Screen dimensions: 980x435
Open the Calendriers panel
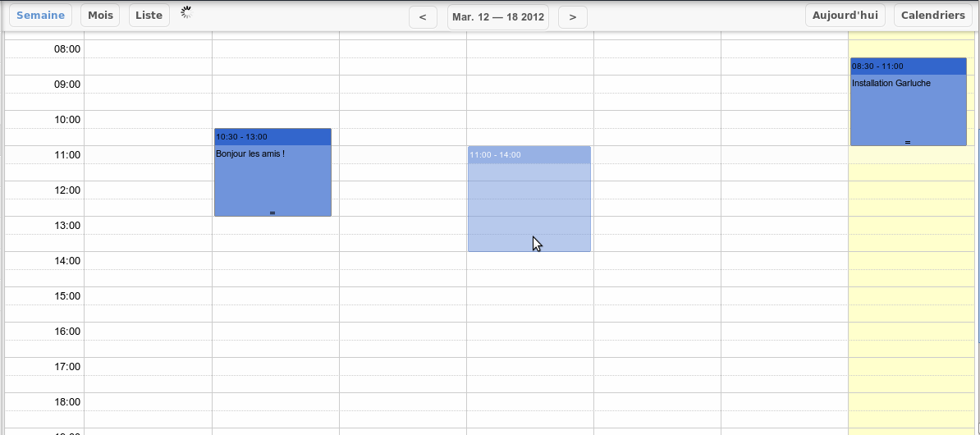[x=934, y=16]
